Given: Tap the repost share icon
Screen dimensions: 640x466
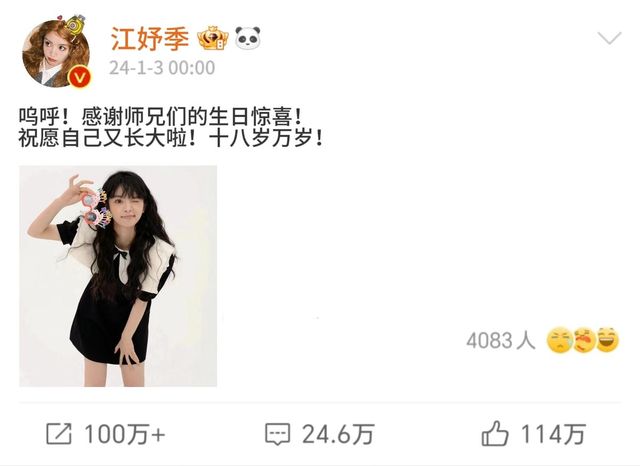Looking at the screenshot, I should pos(59,434).
